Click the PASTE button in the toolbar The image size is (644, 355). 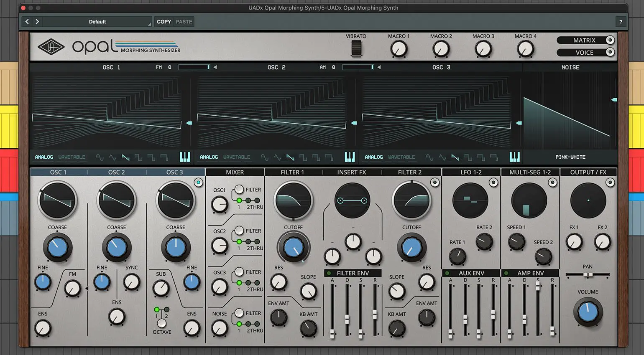point(184,21)
